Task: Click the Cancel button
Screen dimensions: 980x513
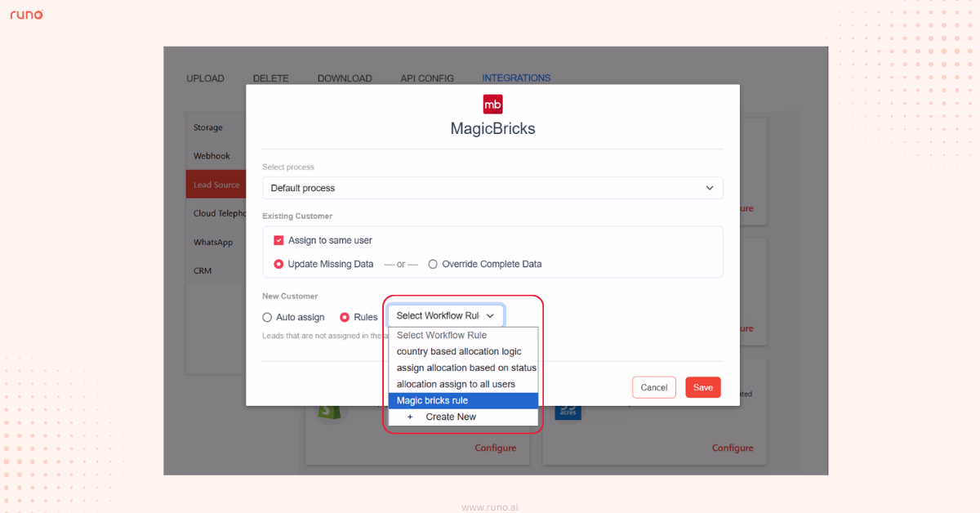Action: (653, 387)
